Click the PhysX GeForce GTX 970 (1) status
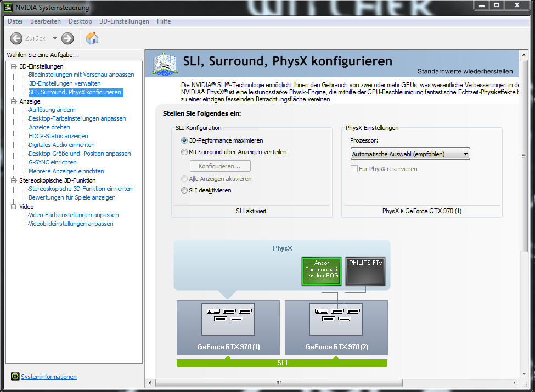This screenshot has width=535, height=392. (422, 211)
